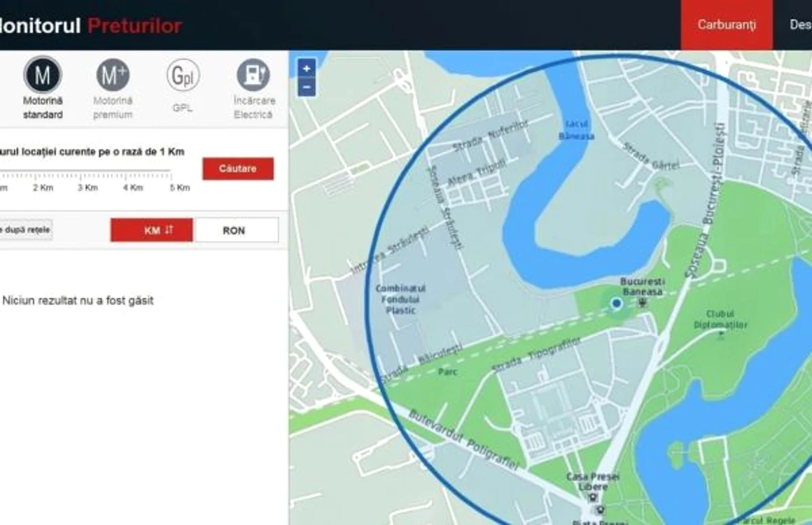Pick the Încărcare Electrică charging icon
The height and width of the screenshot is (525, 812).
click(x=253, y=76)
